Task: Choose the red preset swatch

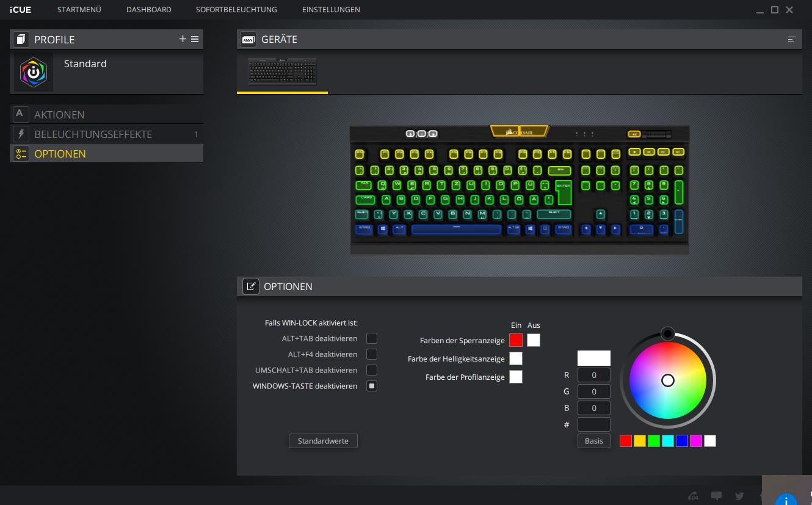Action: (x=625, y=441)
